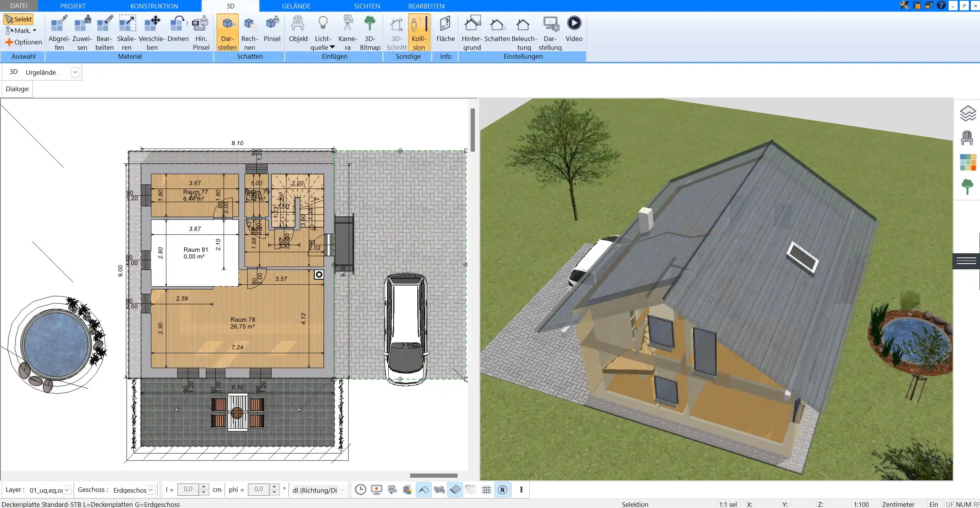980x508 pixels.
Task: Click the monitor with star icon
Action: click(376, 490)
